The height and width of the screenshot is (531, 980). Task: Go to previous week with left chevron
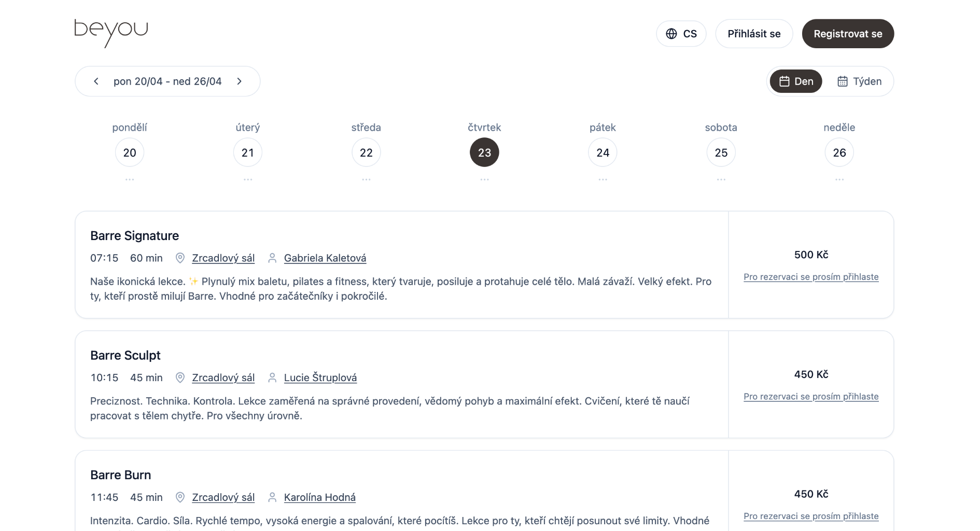pyautogui.click(x=96, y=81)
